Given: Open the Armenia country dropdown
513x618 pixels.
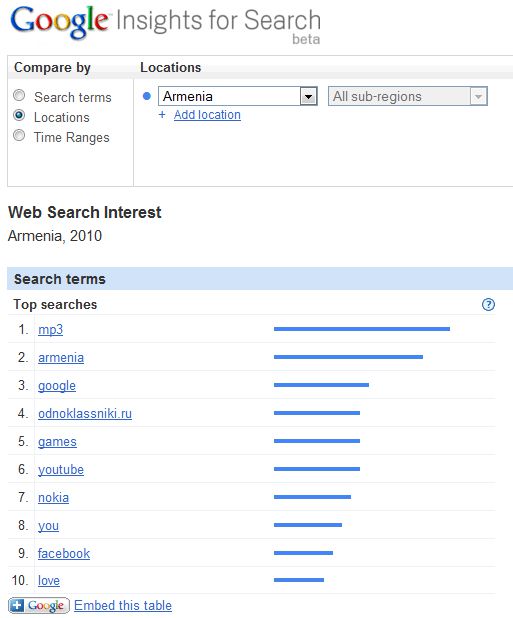Looking at the screenshot, I should click(238, 96).
